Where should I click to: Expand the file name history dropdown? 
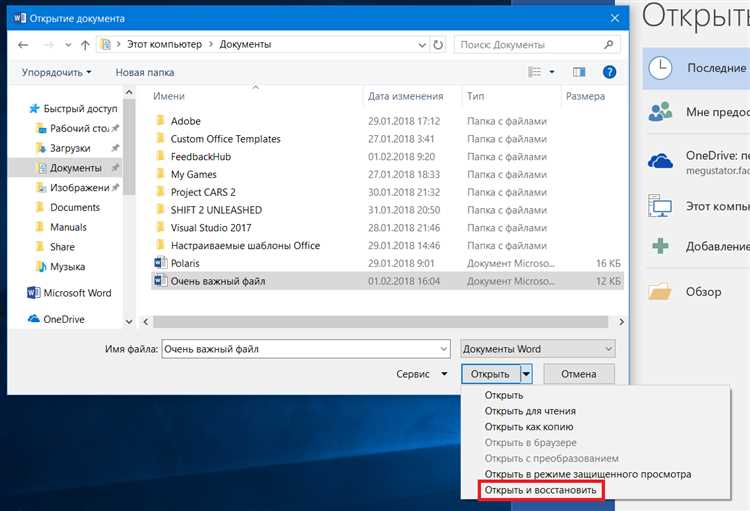444,349
